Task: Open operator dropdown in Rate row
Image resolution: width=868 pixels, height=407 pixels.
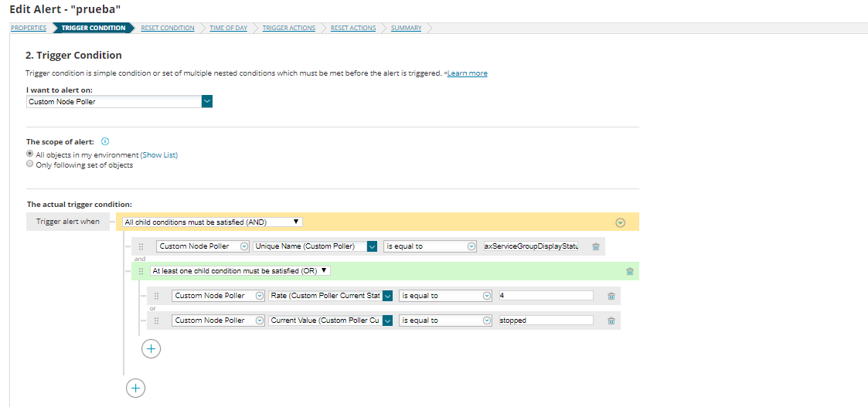Action: (446, 296)
